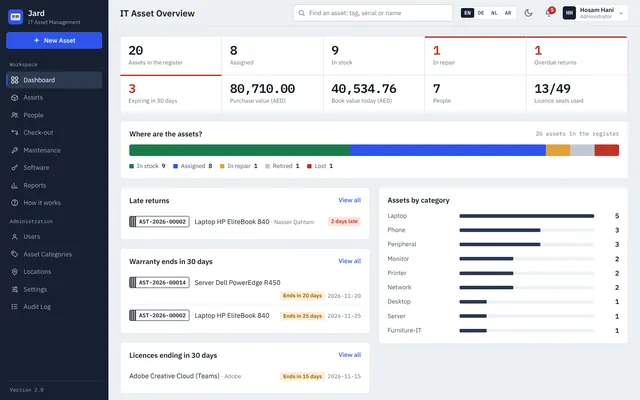Click the Asset Categories tag icon
The height and width of the screenshot is (400, 640).
(15, 254)
